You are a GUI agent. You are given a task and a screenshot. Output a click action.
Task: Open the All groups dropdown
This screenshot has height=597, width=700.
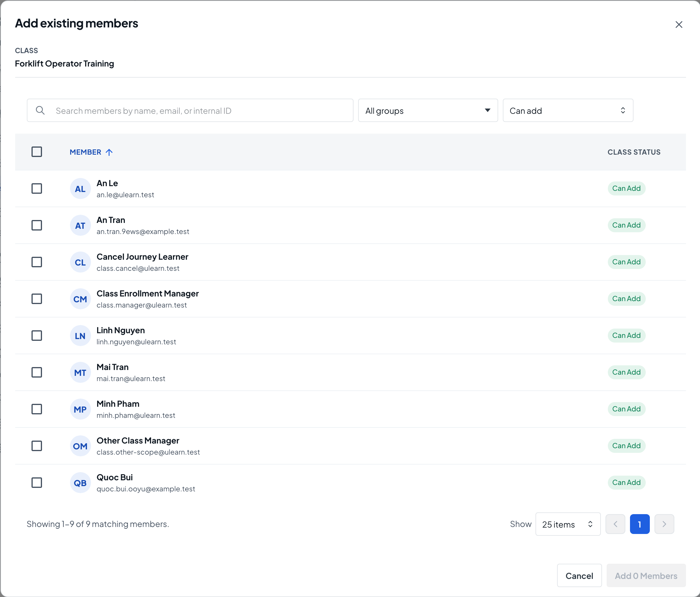(428, 111)
